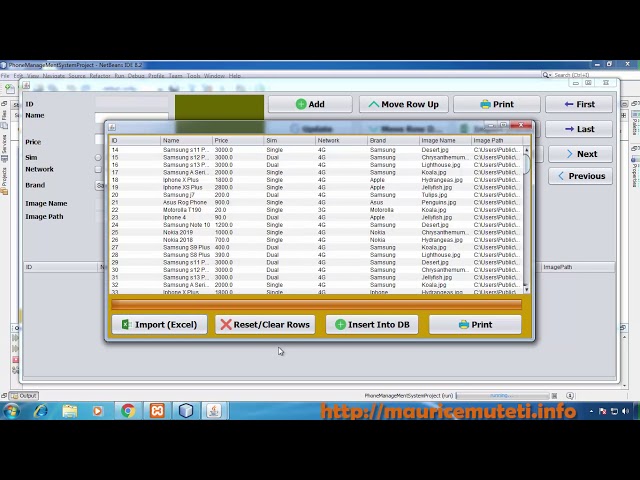Open Internet Explorer from taskbar
The width and height of the screenshot is (640, 480).
click(40, 411)
